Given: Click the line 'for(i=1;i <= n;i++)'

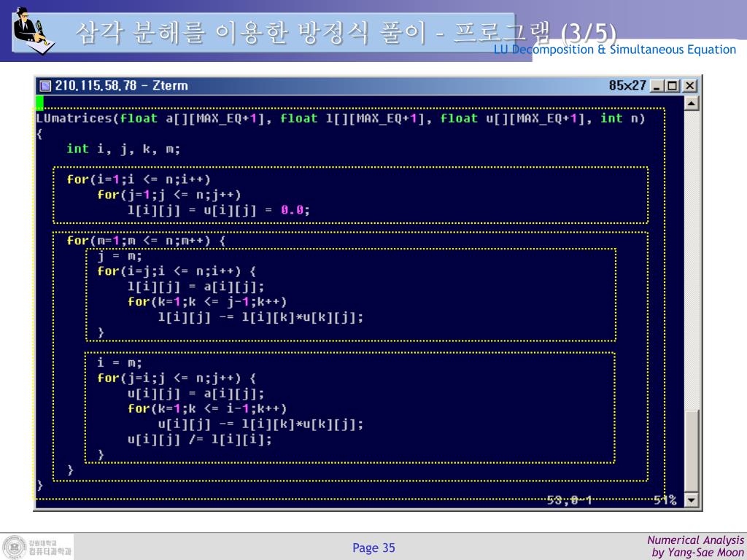Looking at the screenshot, I should (139, 179).
